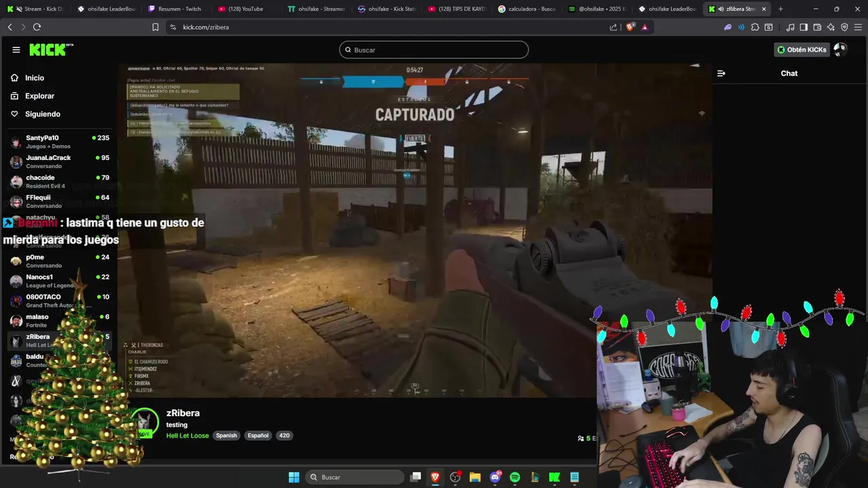Open Explorar in sidebar

39,96
